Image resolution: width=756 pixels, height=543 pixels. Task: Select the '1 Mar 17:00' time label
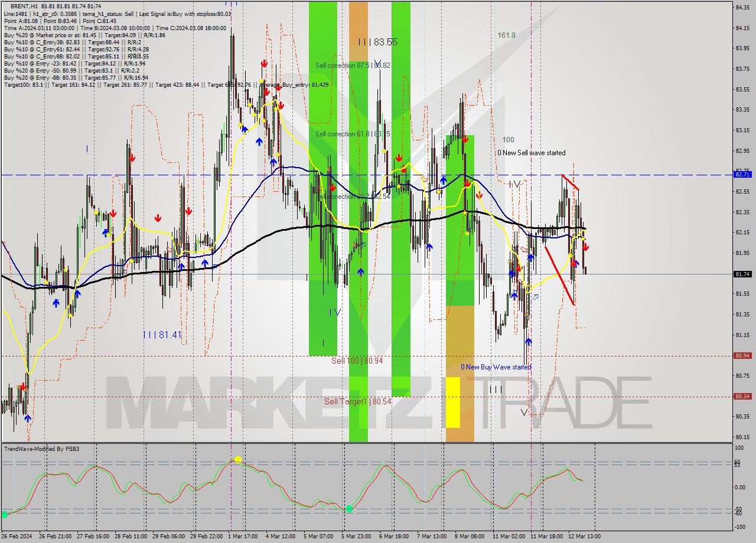(243, 537)
